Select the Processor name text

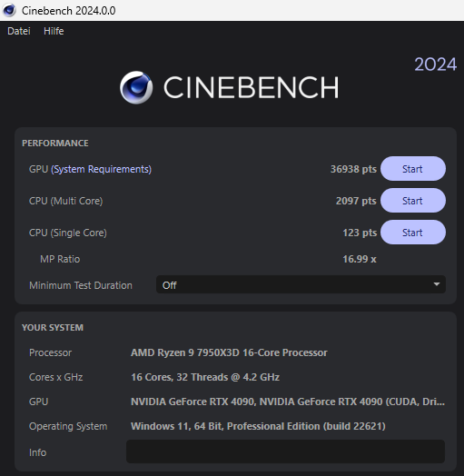pyautogui.click(x=229, y=352)
